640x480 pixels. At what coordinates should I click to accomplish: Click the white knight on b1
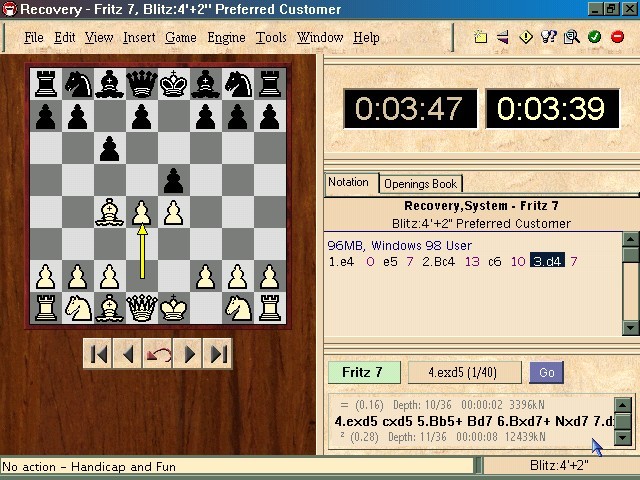[78, 308]
